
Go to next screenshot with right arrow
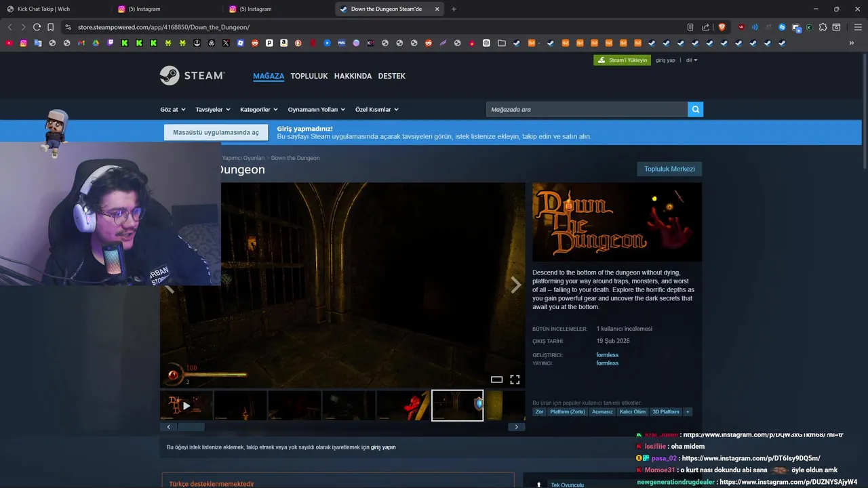point(515,285)
